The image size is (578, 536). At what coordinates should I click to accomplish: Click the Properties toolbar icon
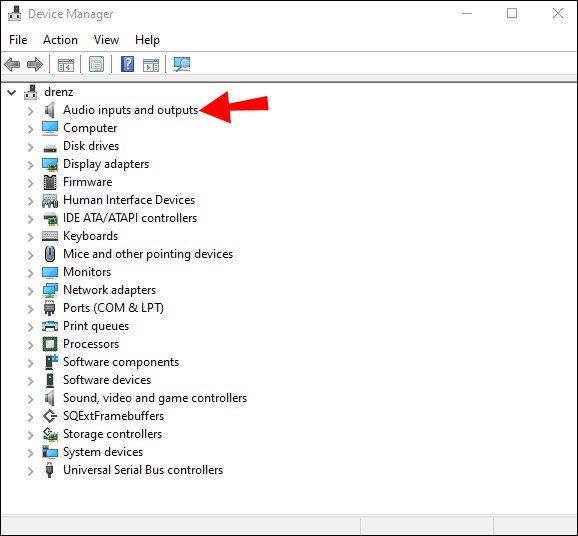click(x=97, y=65)
